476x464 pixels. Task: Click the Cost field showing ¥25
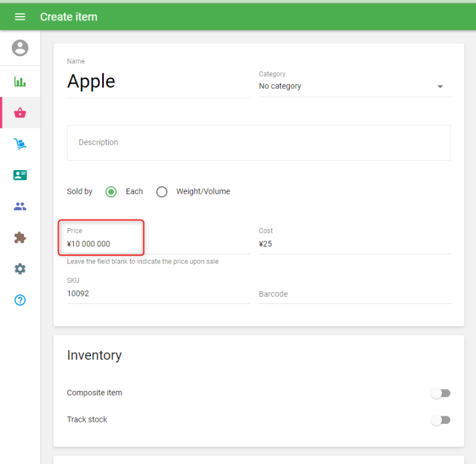tap(354, 244)
